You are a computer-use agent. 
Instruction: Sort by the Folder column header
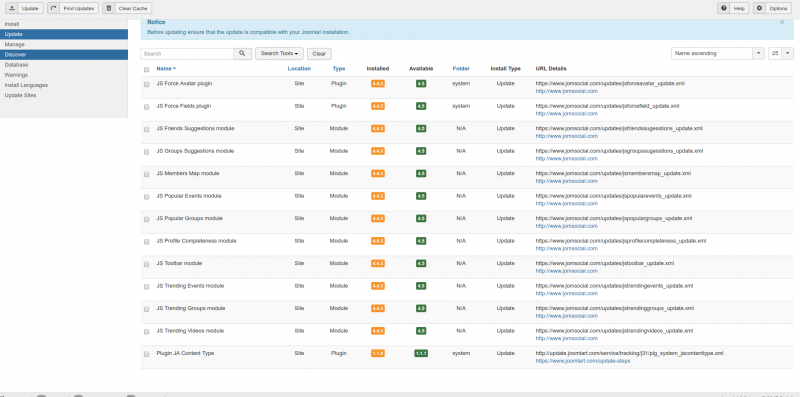[461, 68]
